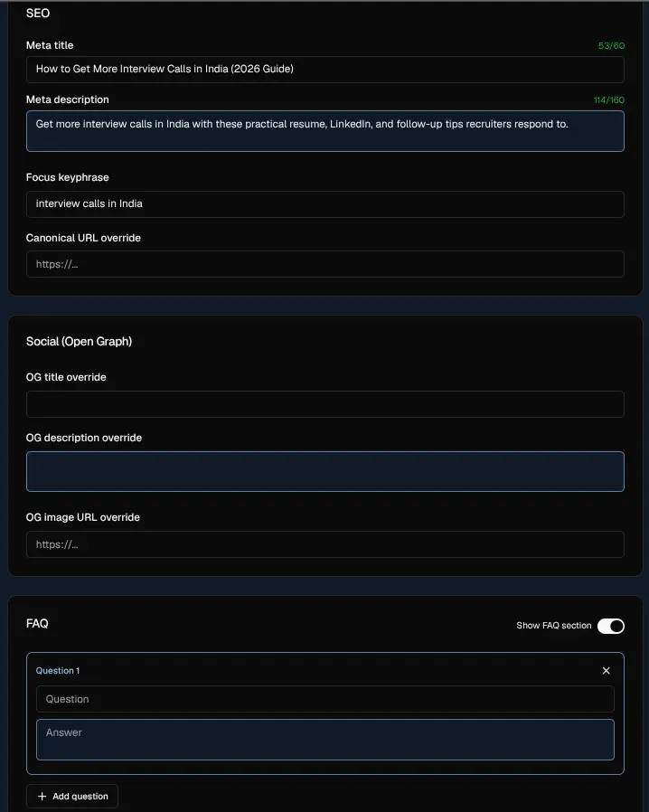Click the Add question button
The image size is (649, 812).
(x=72, y=796)
